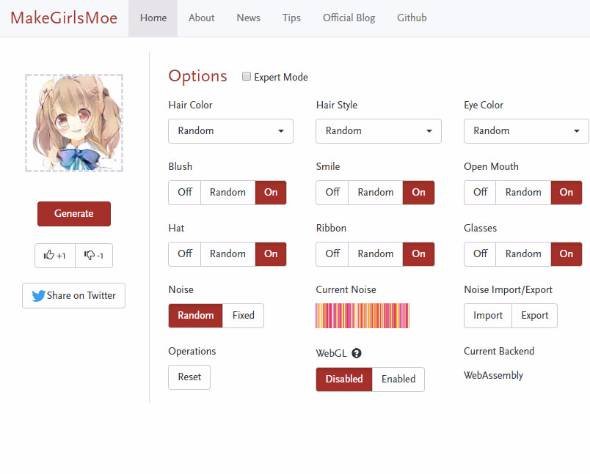Switch Glasses to Random

pyautogui.click(x=523, y=254)
